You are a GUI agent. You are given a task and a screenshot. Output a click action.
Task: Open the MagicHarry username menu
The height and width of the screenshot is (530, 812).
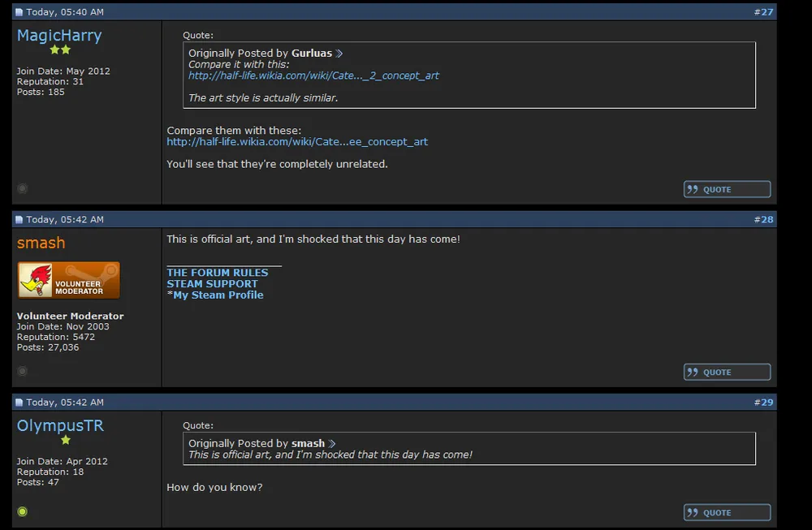tap(59, 36)
